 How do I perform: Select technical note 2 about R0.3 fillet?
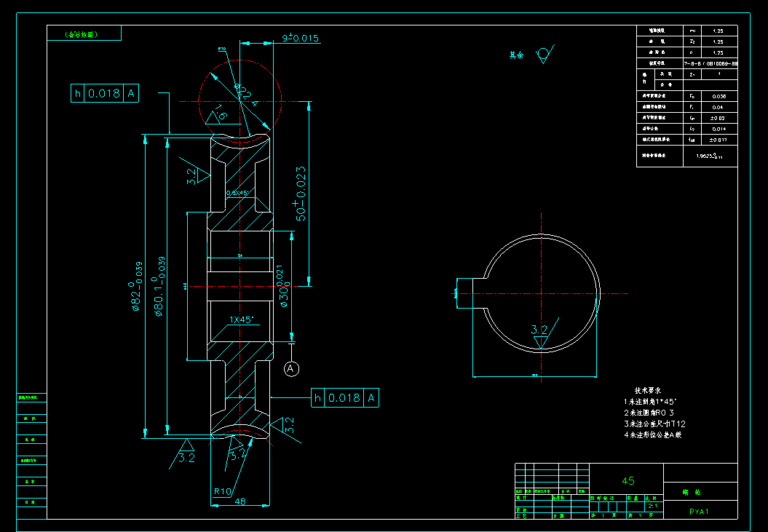click(x=649, y=413)
